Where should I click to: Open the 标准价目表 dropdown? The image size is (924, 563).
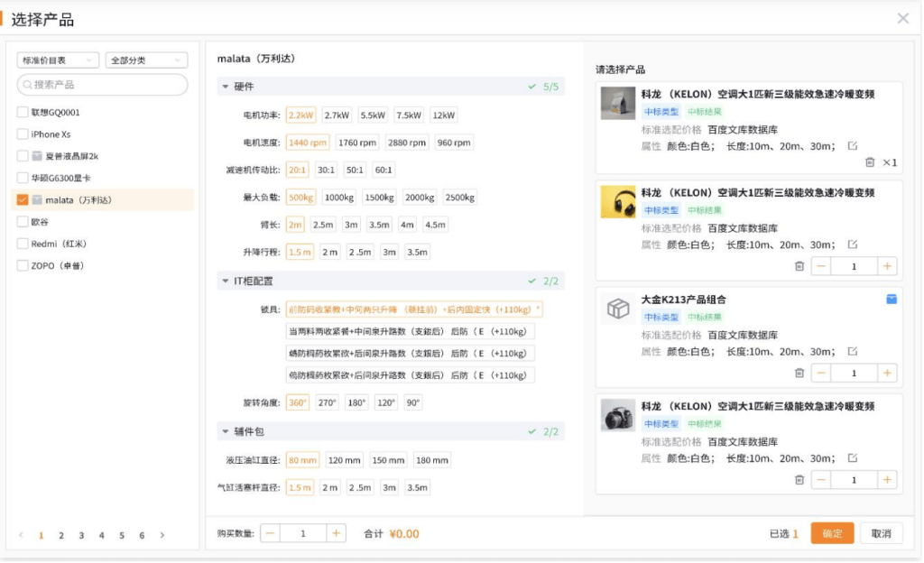(57, 60)
